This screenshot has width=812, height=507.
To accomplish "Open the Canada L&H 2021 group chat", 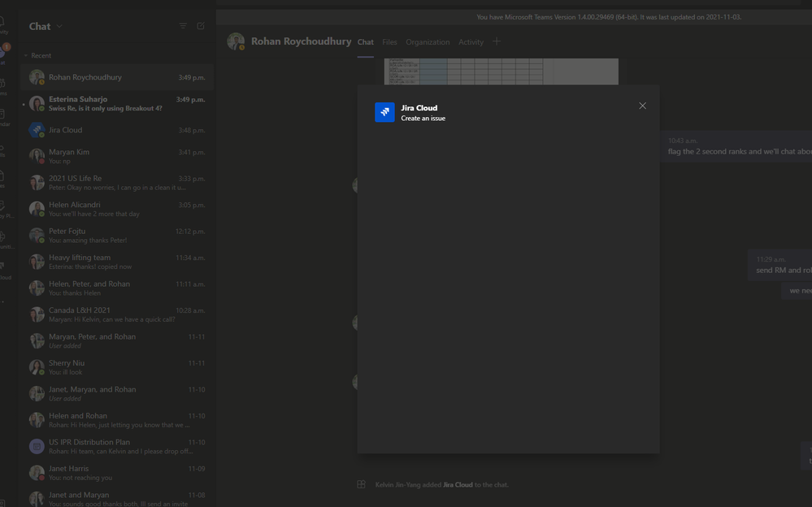I will [117, 315].
